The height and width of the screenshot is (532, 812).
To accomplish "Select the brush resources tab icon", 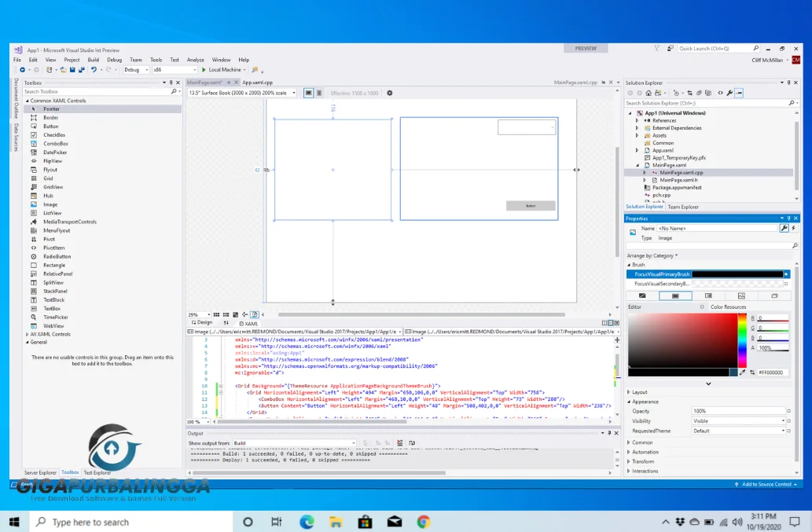I will coord(775,296).
